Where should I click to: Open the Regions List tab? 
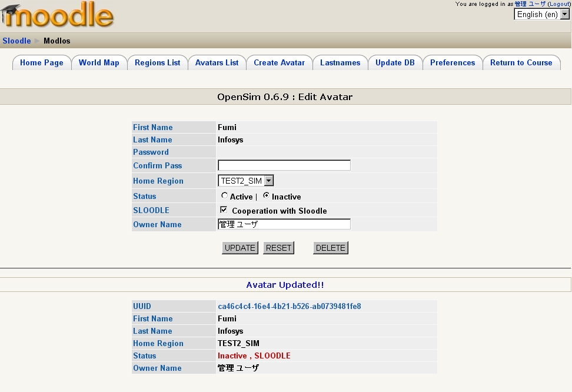(157, 63)
